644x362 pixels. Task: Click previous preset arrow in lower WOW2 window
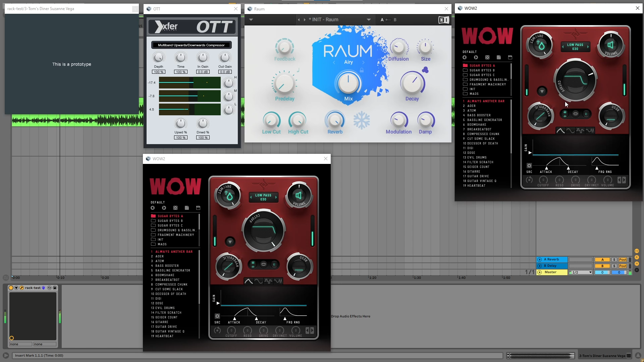coord(153,208)
